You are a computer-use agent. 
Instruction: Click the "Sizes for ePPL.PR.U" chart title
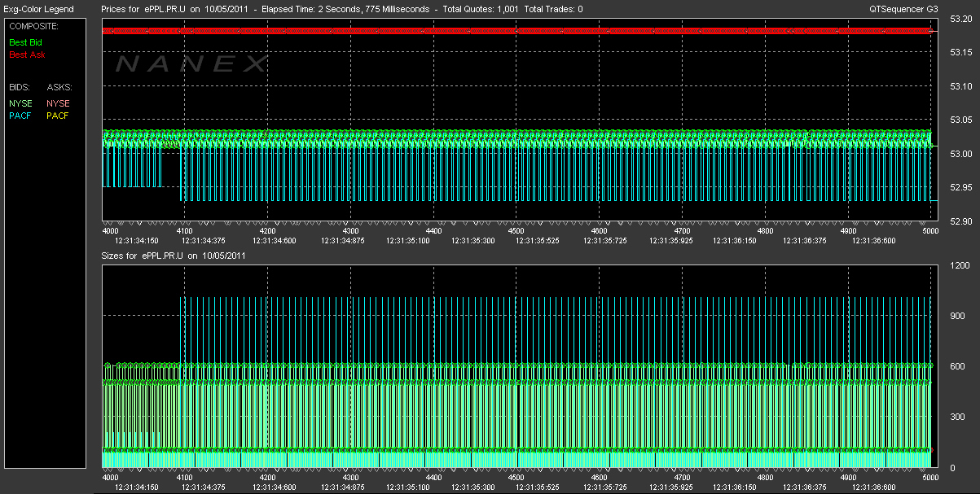tap(143, 256)
